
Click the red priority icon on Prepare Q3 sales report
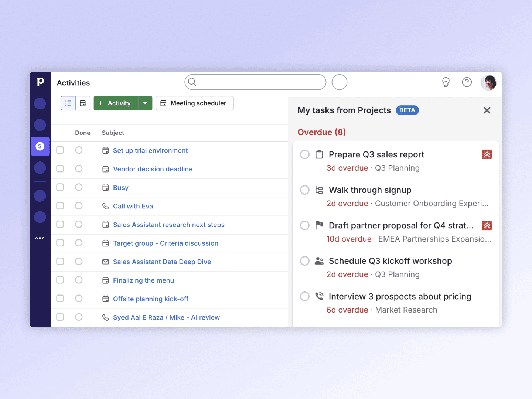(x=487, y=154)
